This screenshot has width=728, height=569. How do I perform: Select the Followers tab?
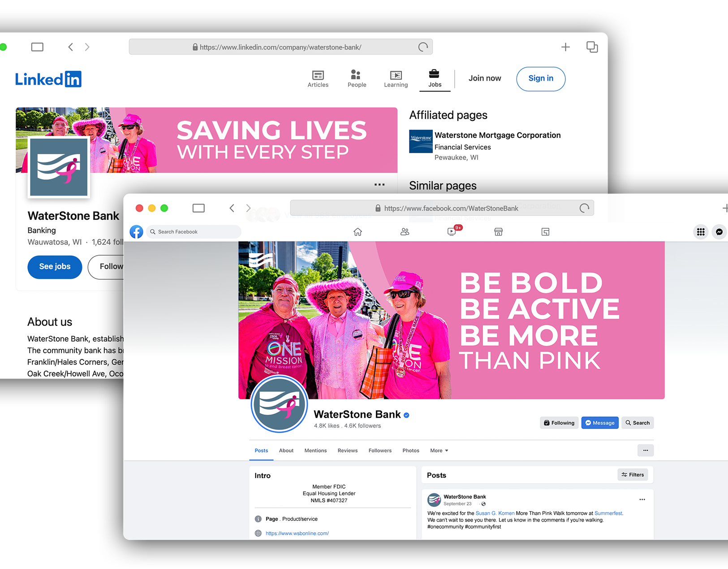pos(380,451)
